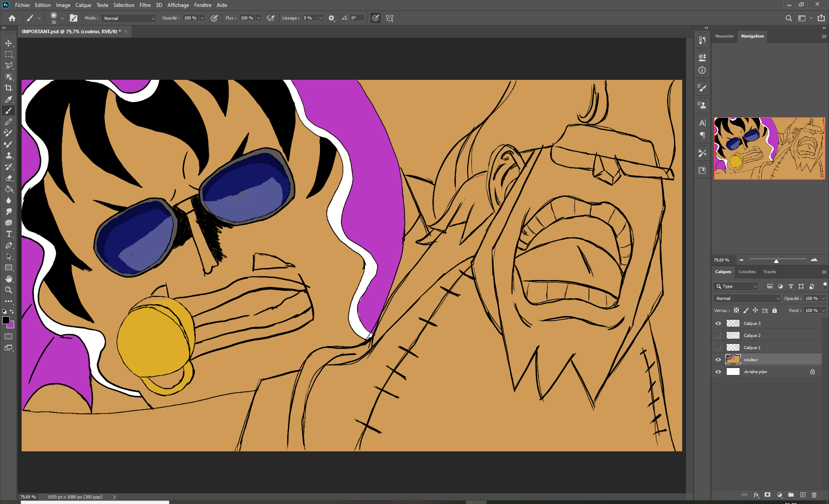Select the Hand tool
The width and height of the screenshot is (829, 504).
point(9,279)
